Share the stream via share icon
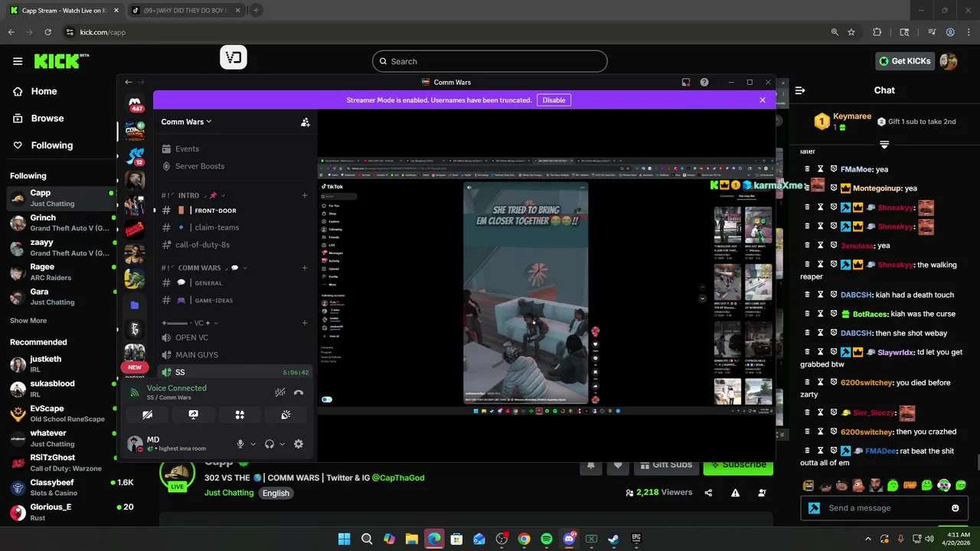Image resolution: width=980 pixels, height=551 pixels. [708, 493]
